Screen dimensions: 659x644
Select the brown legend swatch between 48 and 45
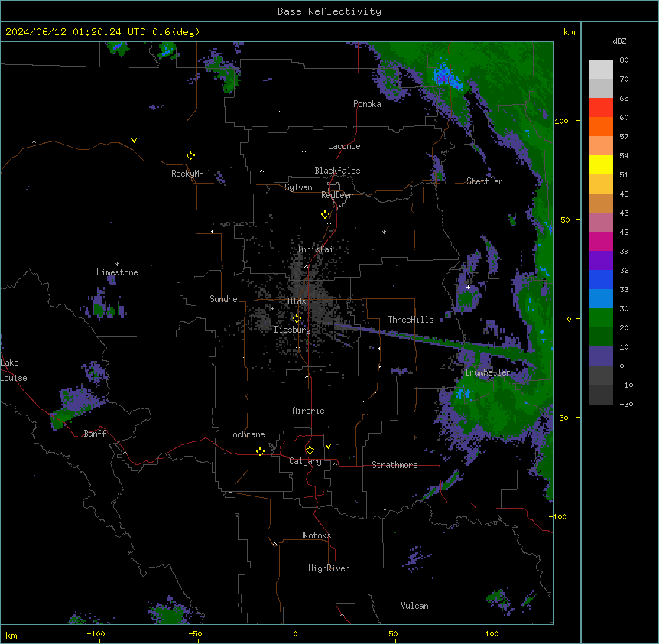601,203
